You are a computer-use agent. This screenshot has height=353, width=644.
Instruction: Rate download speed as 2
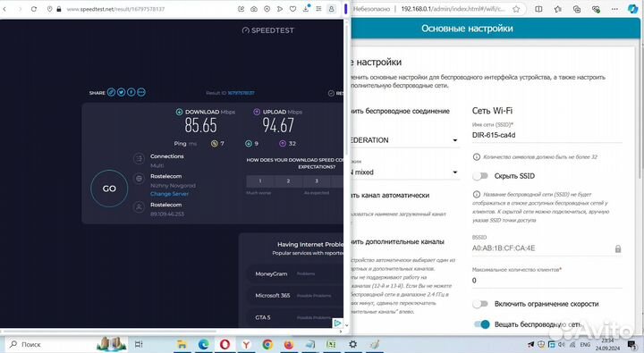tap(288, 181)
